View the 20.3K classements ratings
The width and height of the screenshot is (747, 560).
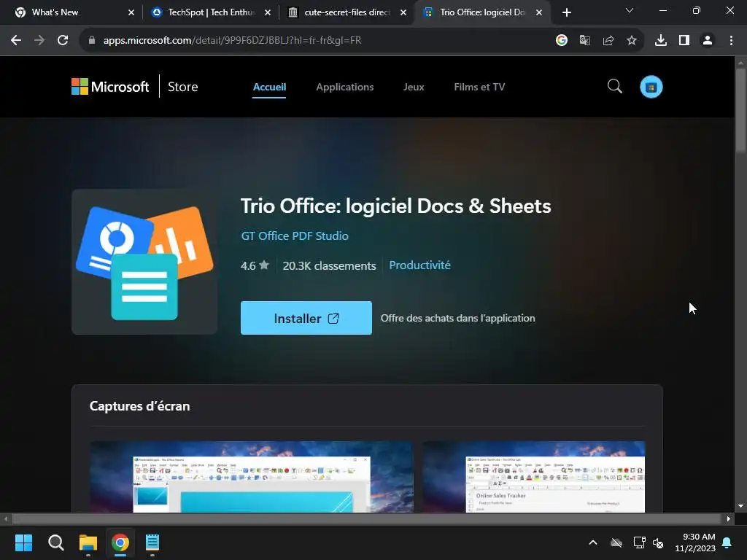pos(329,265)
